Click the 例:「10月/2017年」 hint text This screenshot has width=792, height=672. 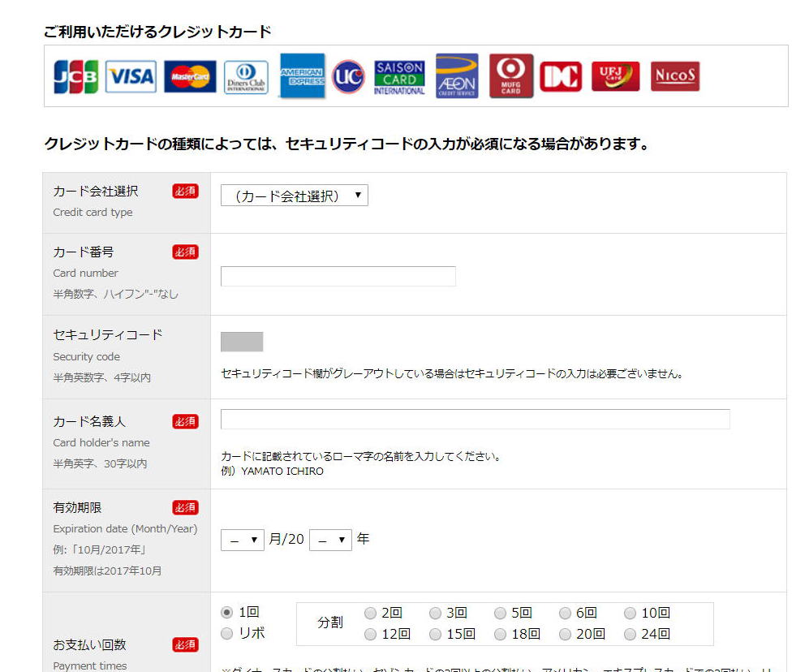pyautogui.click(x=100, y=549)
